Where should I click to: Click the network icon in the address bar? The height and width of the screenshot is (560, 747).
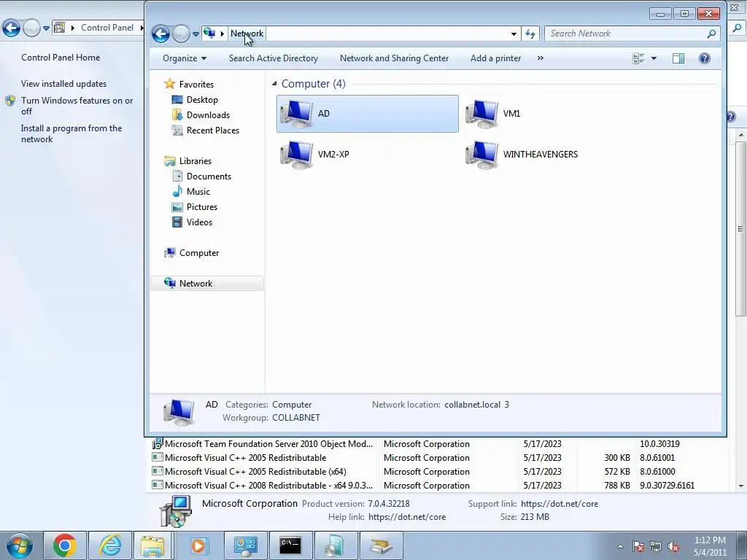tap(209, 34)
